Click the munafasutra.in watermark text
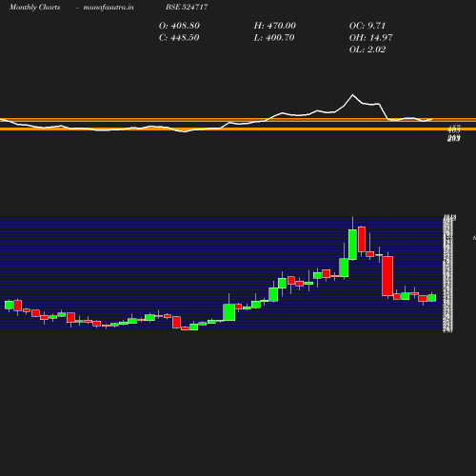 (109, 7)
